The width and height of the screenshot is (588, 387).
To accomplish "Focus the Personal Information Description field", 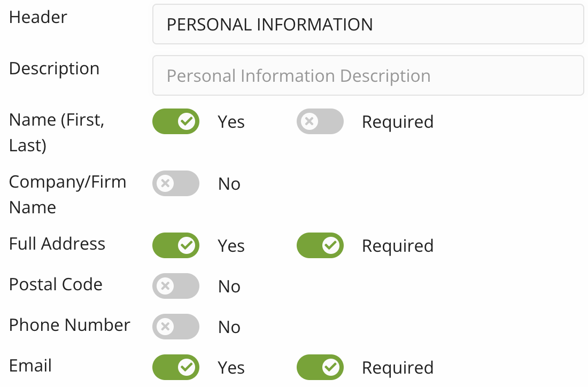I will [368, 76].
